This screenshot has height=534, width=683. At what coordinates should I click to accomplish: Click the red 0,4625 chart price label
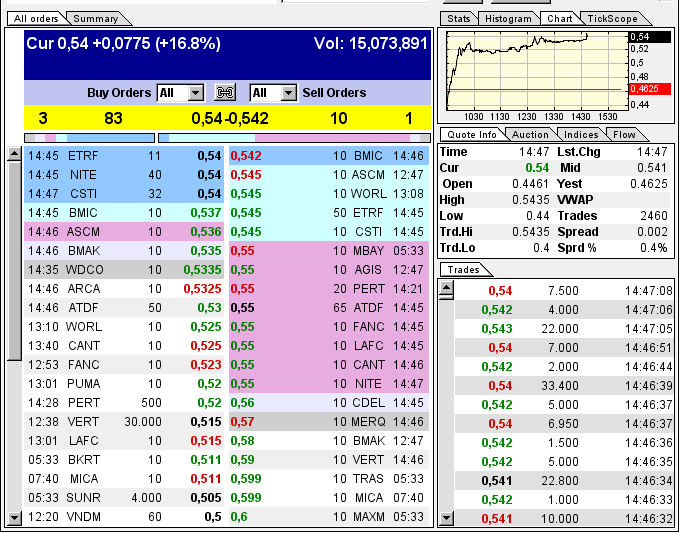pos(650,89)
